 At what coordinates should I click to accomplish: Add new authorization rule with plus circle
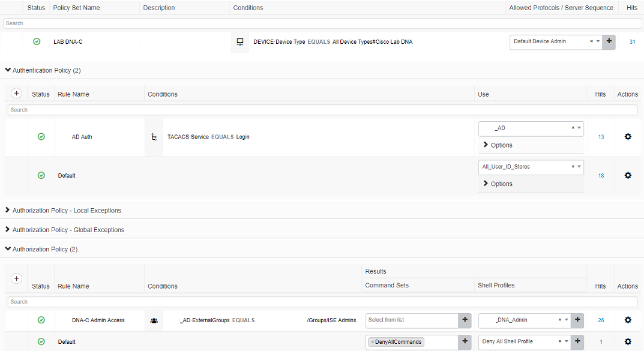[x=16, y=278]
